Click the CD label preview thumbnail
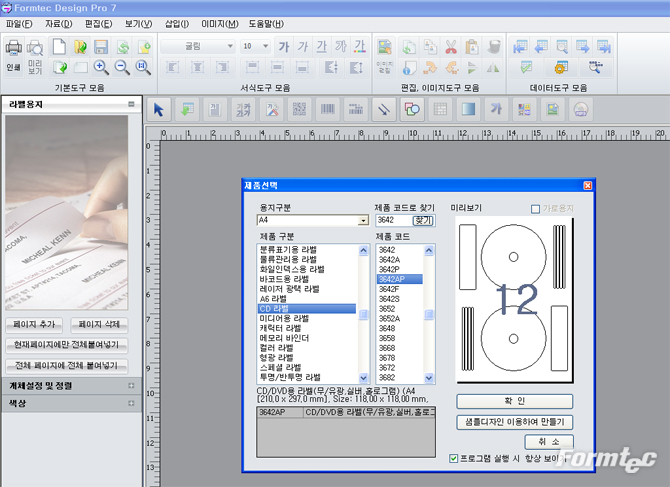The width and height of the screenshot is (670, 487). coord(514,299)
